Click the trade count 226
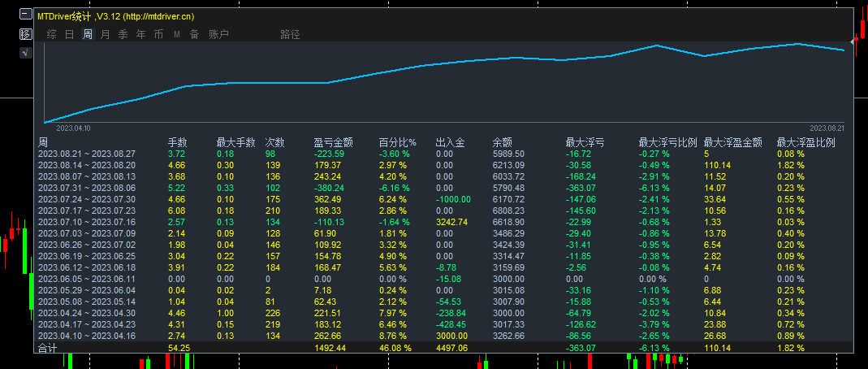Viewport: 868px width, 369px height. (273, 312)
